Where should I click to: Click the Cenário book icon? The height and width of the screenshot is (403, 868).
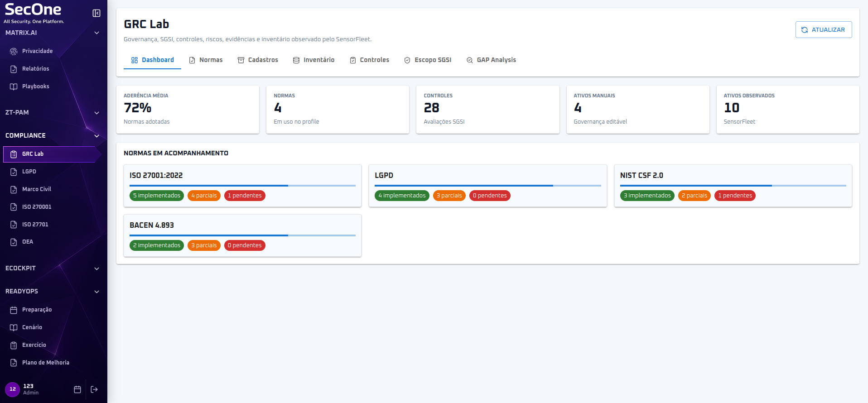coord(14,327)
